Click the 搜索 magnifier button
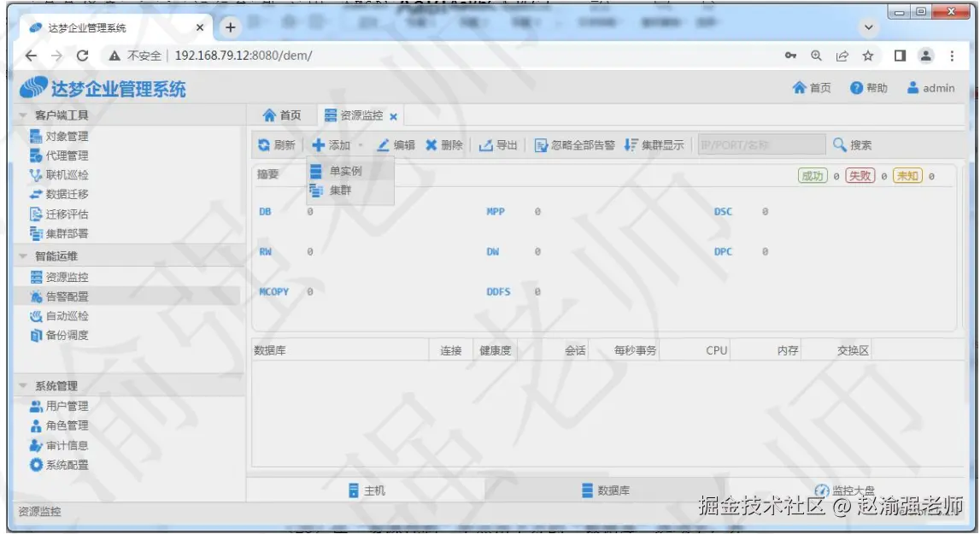The image size is (980, 534). click(x=853, y=145)
